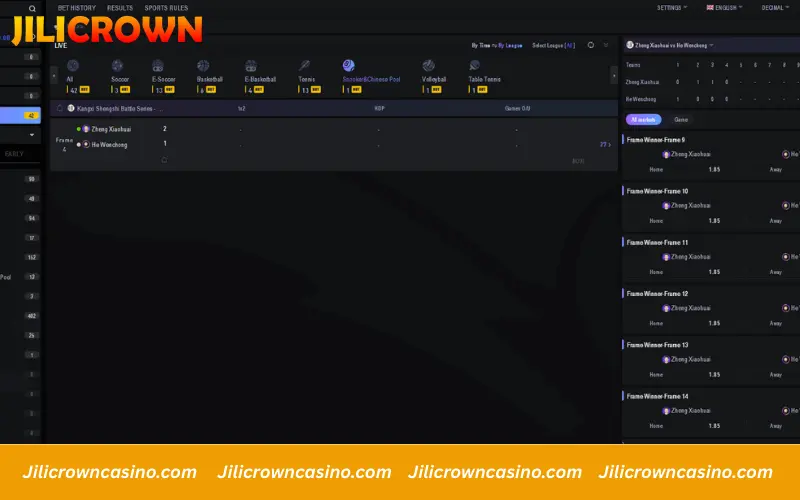The image size is (800, 500).
Task: Click the match icon beside Zheng Xiaohuai vs He Wenchong
Action: (630, 45)
